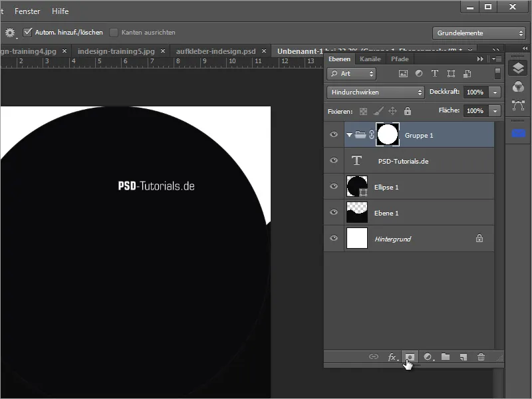Add a layer mask button

410,357
